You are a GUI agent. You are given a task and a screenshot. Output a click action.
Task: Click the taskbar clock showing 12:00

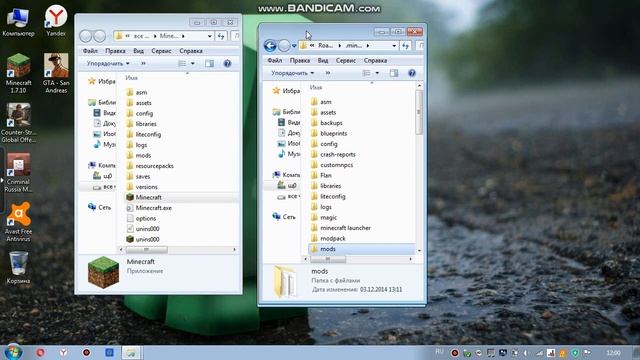613,352
